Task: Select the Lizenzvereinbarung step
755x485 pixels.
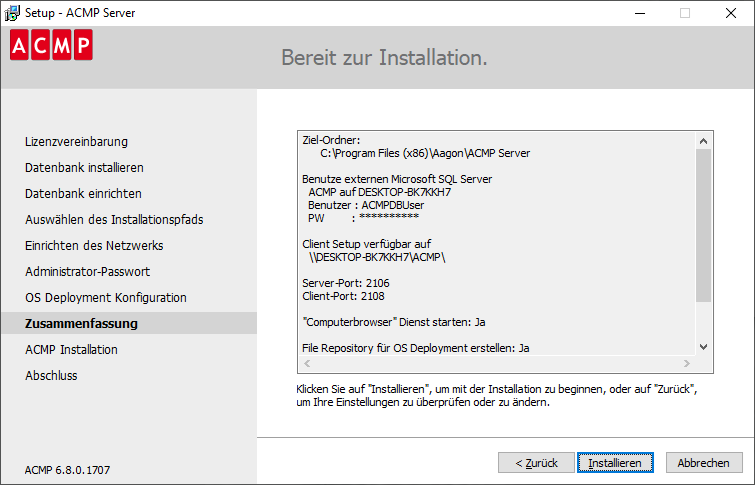Action: click(77, 142)
